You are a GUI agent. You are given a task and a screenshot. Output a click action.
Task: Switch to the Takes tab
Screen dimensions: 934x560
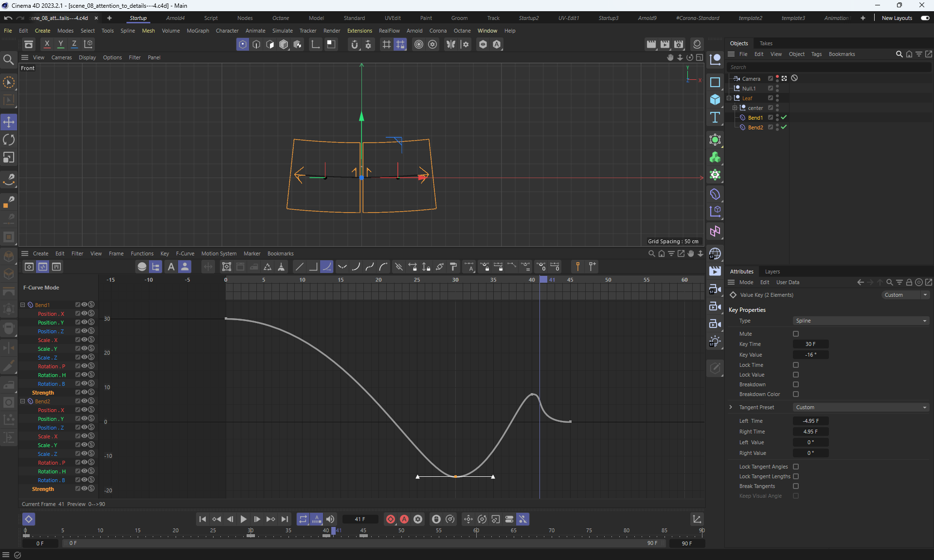point(766,43)
